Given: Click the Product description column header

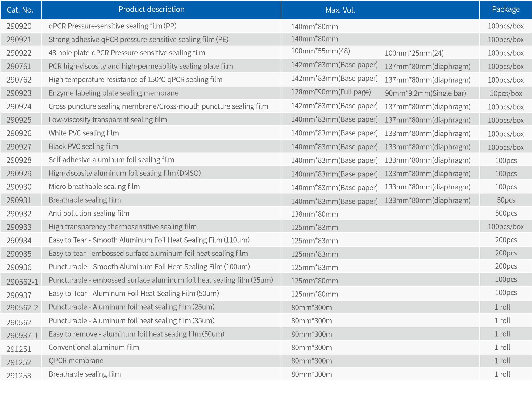Looking at the screenshot, I should click(161, 10).
